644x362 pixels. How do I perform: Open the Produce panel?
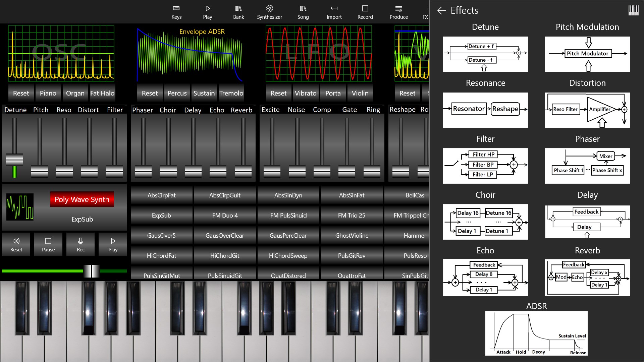coord(398,12)
